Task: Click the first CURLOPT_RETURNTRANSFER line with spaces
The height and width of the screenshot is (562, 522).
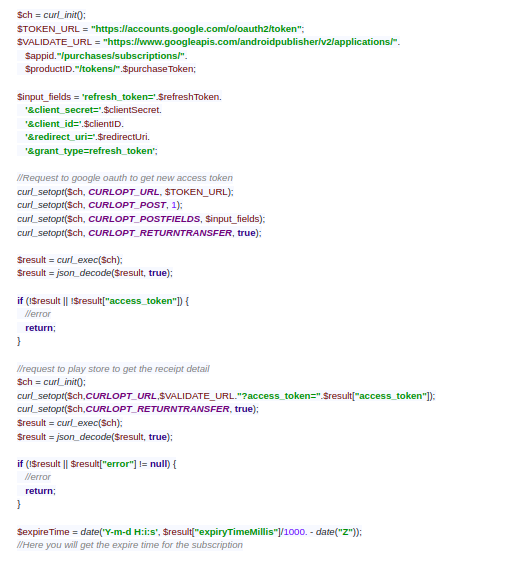Action: point(139,233)
